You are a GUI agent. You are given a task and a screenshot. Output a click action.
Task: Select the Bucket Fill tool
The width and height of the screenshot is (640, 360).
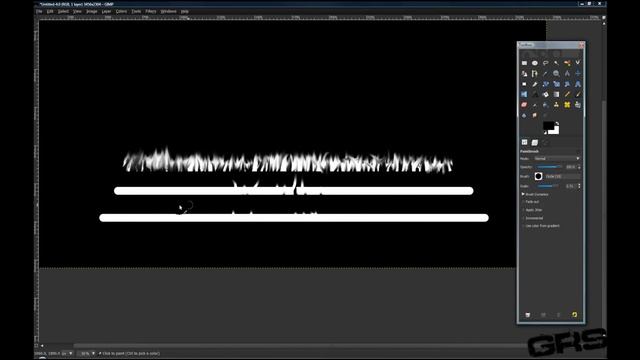click(546, 94)
